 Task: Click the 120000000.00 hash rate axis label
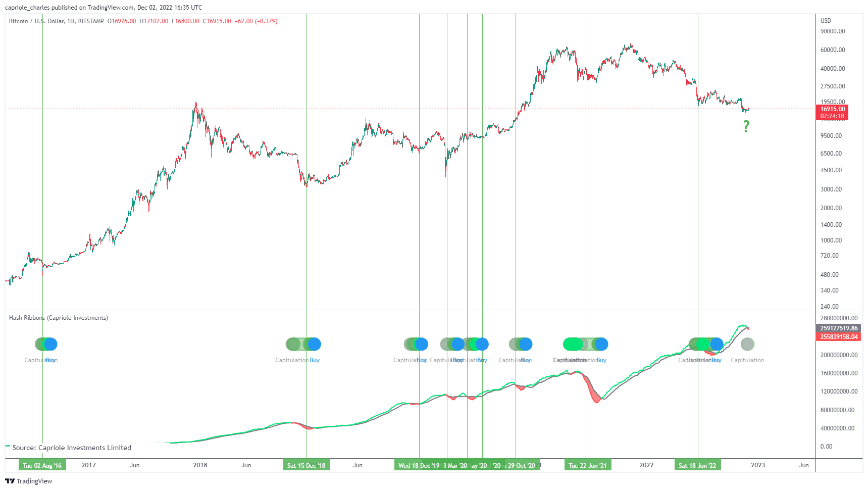[x=839, y=391]
